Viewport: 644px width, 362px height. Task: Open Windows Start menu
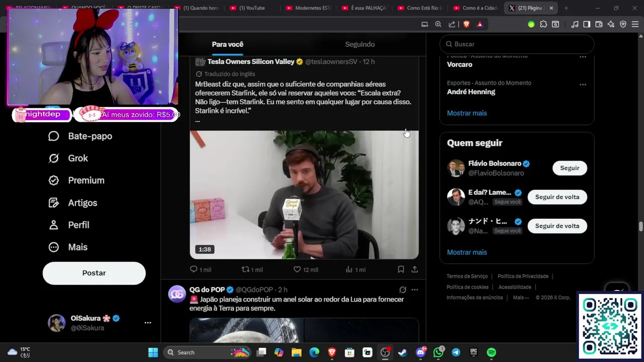[153, 352]
